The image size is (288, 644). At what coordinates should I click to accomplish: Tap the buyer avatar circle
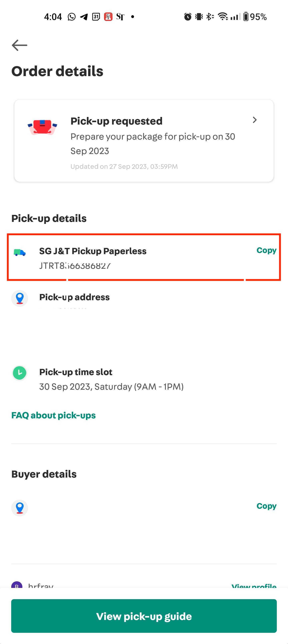pyautogui.click(x=17, y=585)
